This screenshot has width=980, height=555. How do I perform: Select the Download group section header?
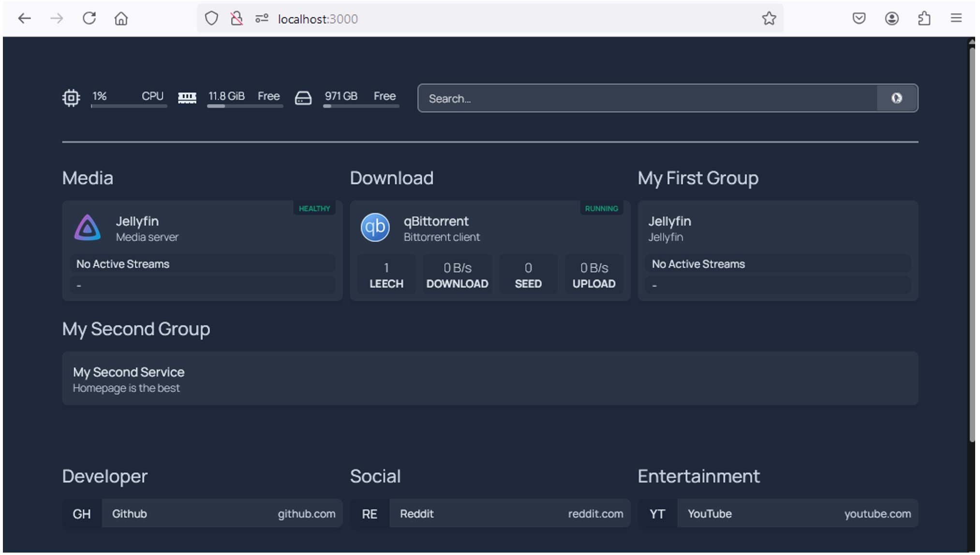(x=392, y=177)
